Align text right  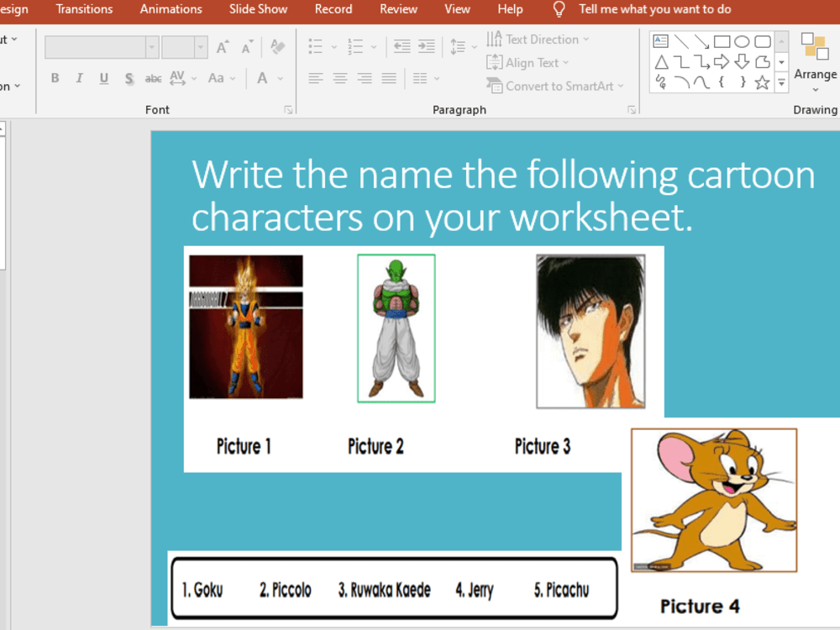click(365, 79)
